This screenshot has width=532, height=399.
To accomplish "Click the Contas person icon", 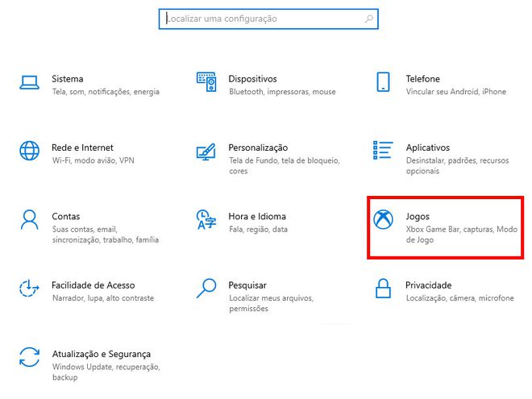I will click(29, 219).
